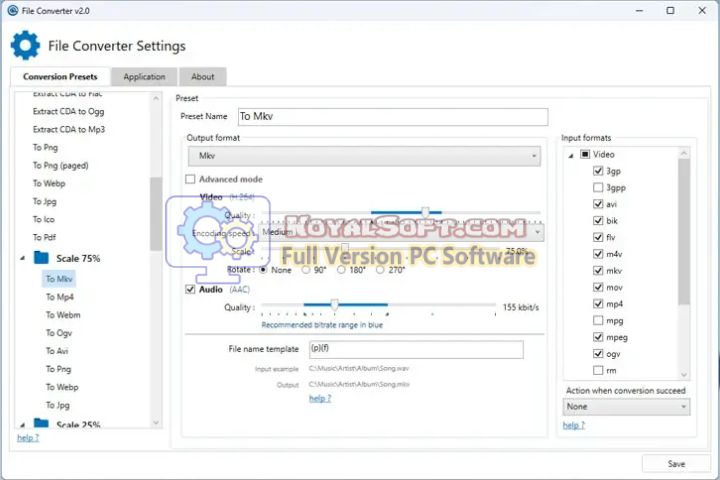Uncheck the mp4 input format

click(x=598, y=304)
